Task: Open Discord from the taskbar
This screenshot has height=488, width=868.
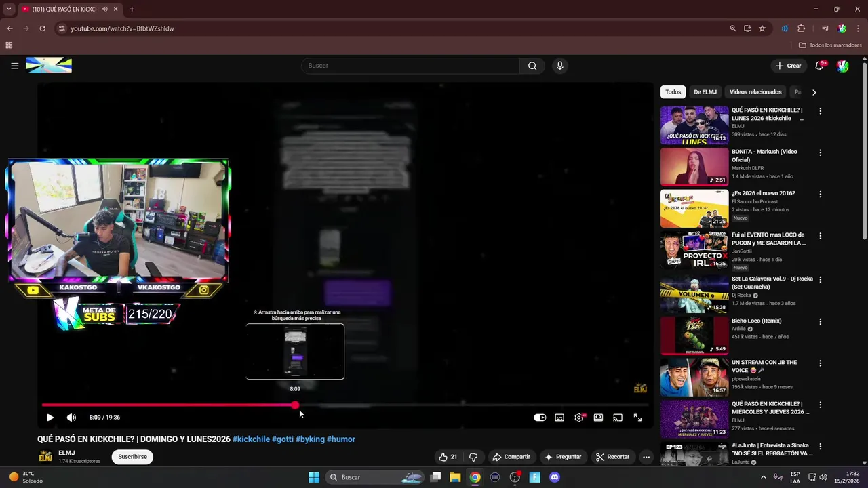Action: [x=554, y=477]
